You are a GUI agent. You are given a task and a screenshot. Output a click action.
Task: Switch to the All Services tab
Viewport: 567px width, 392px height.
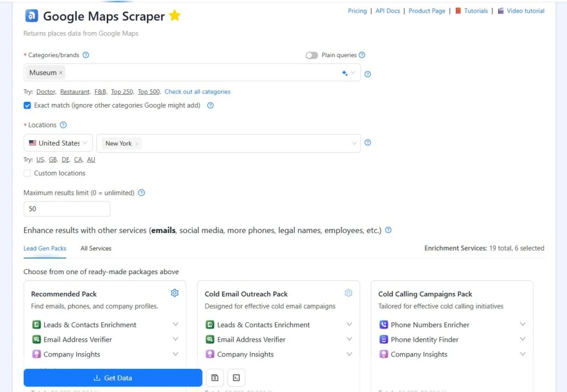pos(96,249)
